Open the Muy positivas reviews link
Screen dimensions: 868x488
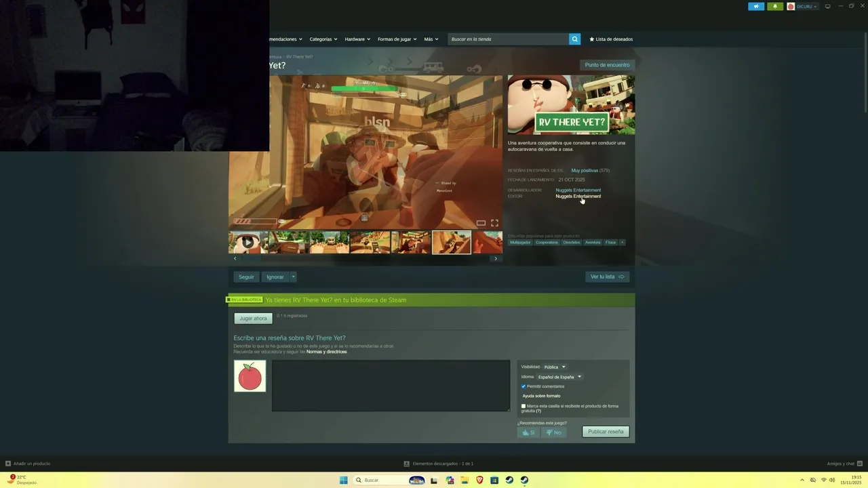[x=585, y=170]
